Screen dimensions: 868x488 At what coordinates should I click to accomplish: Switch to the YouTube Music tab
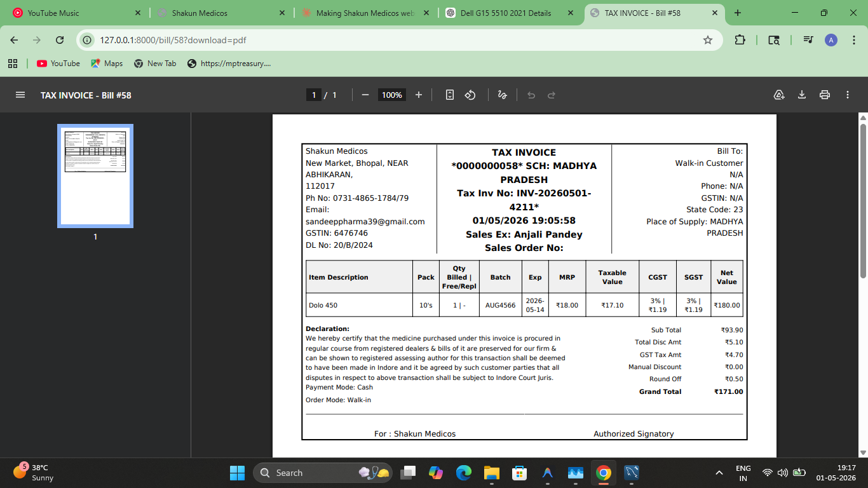(75, 13)
